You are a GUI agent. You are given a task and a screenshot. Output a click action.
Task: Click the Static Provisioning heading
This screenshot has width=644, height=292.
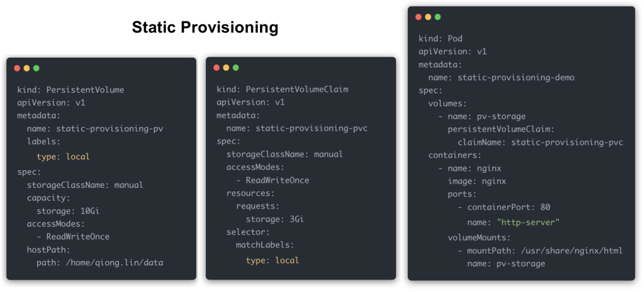[205, 27]
